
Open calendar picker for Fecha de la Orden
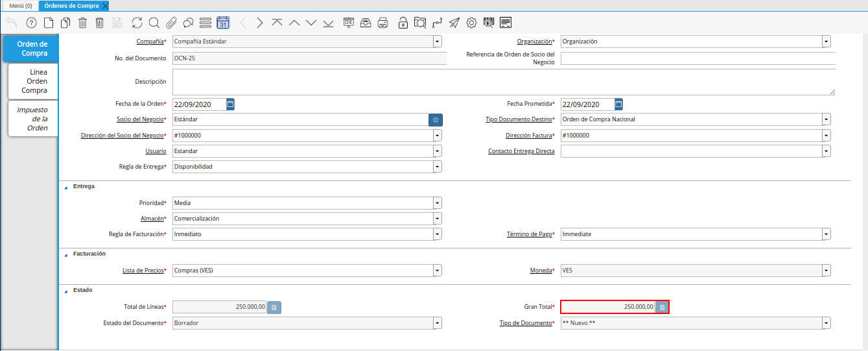(231, 104)
